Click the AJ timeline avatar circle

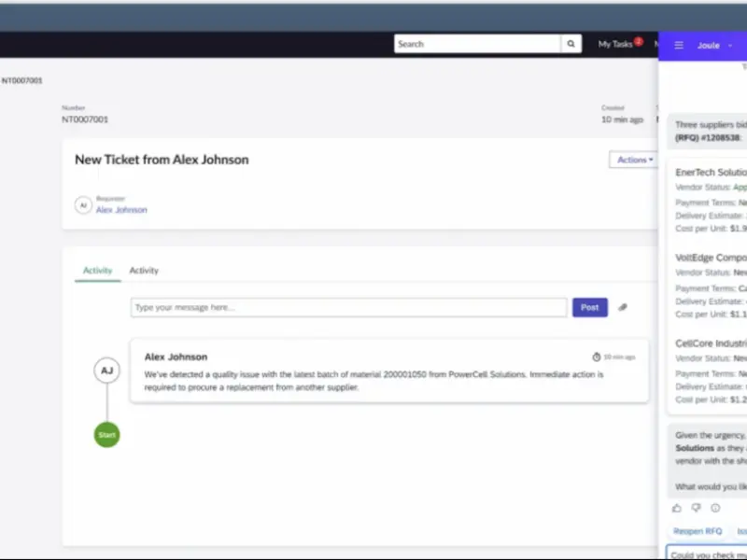(106, 371)
